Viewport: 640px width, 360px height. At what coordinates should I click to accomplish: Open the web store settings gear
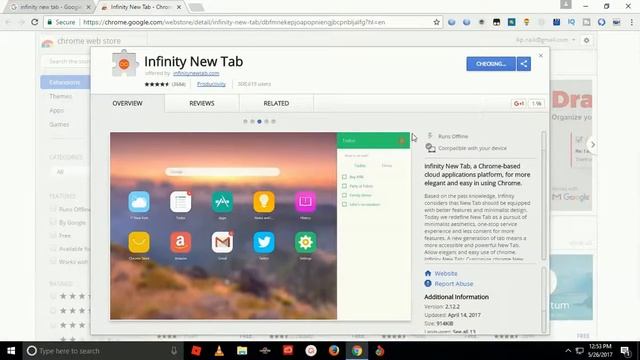(587, 40)
